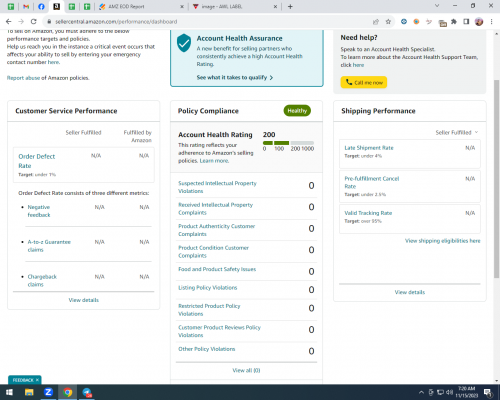
Task: Open the image - AWL LABEL tab
Action: [x=222, y=6]
